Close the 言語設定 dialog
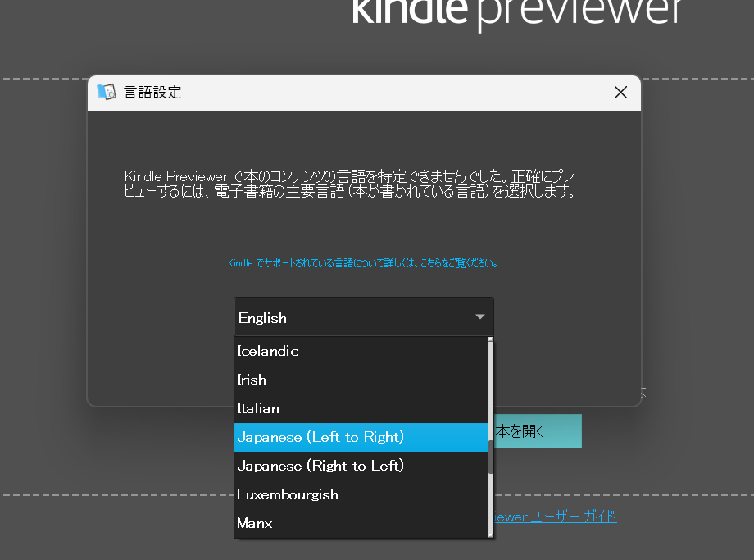Screen dimensions: 754x560 pyautogui.click(x=620, y=93)
